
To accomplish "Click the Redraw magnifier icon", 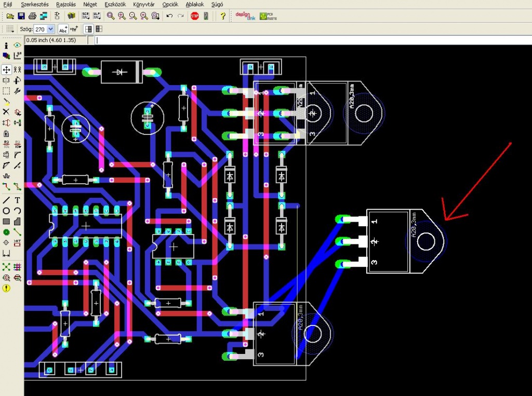I will click(144, 16).
